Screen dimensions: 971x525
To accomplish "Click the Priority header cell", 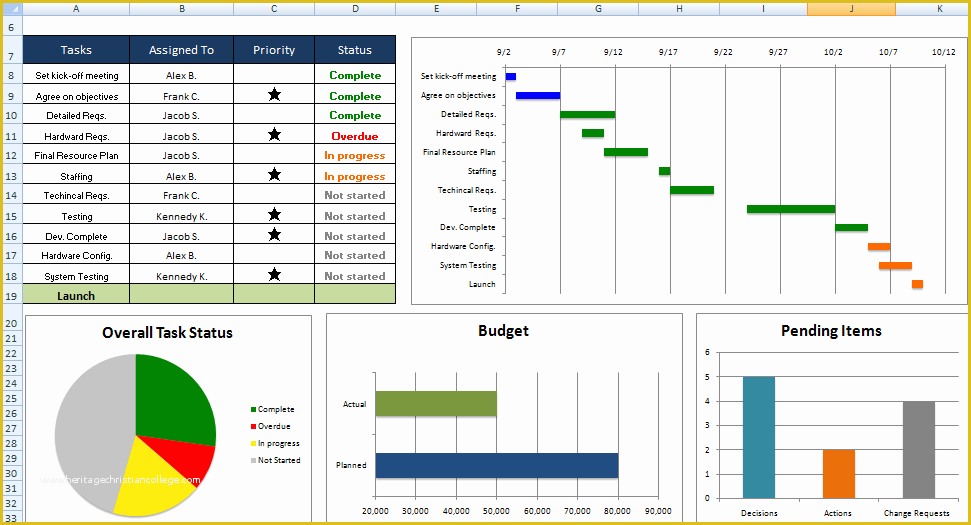I will [274, 50].
